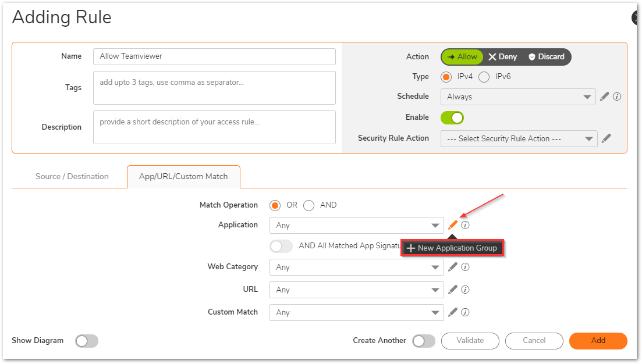Click the Description text field
Screen dimensions: 642x364
214,127
